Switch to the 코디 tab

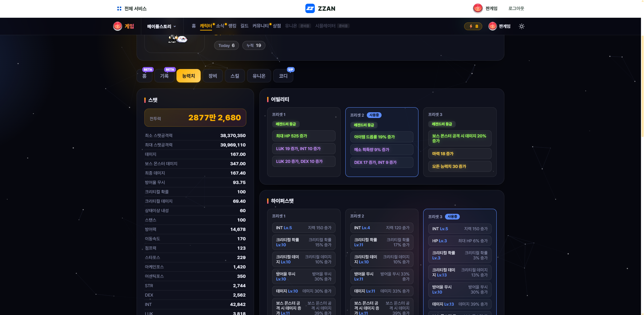(283, 76)
